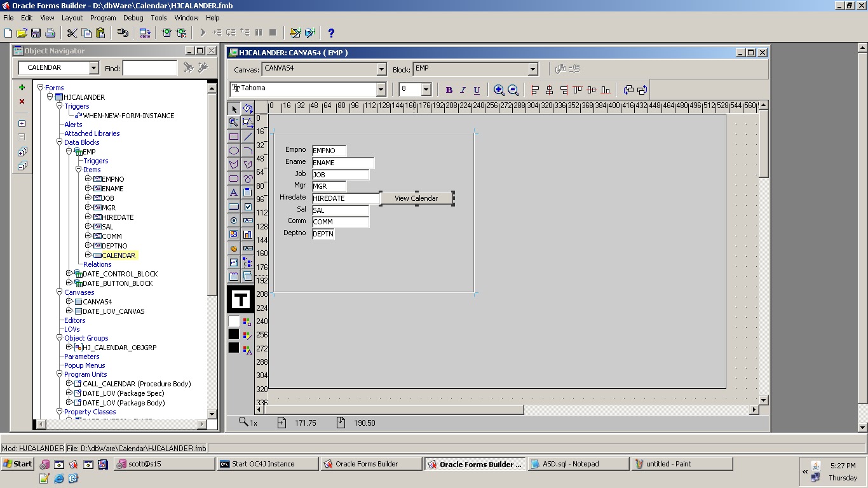Image resolution: width=868 pixels, height=488 pixels.
Task: Click the Zoom In magnifier on the canvas toolbar
Action: tap(499, 90)
